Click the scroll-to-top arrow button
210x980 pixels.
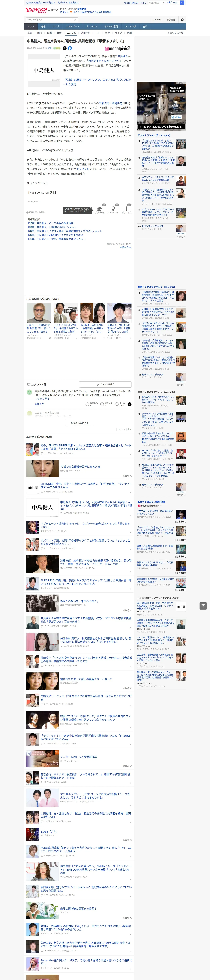pos(203,606)
